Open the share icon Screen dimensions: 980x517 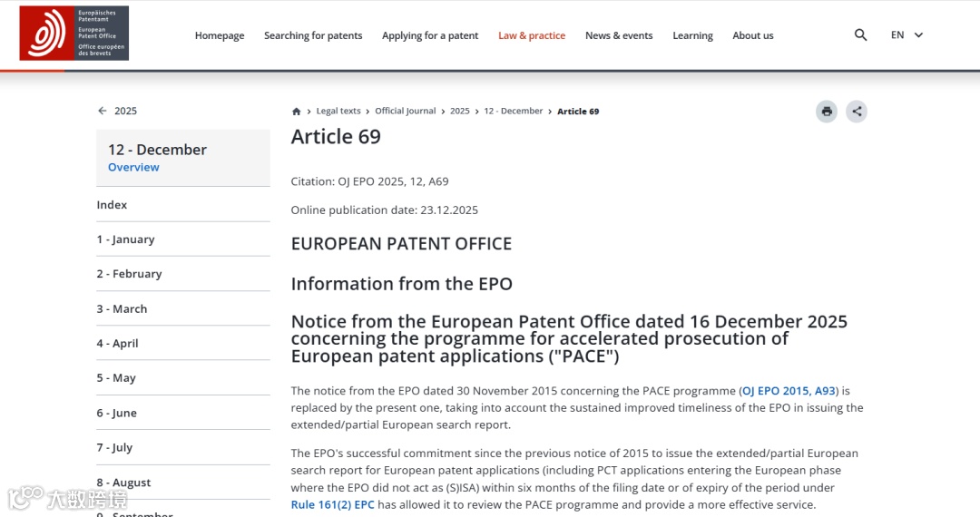[857, 112]
